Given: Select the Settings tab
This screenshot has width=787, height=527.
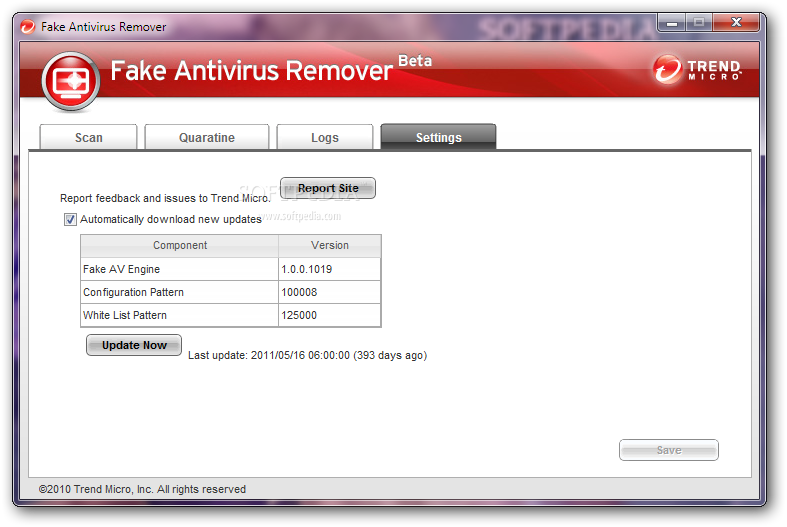Looking at the screenshot, I should point(438,137).
